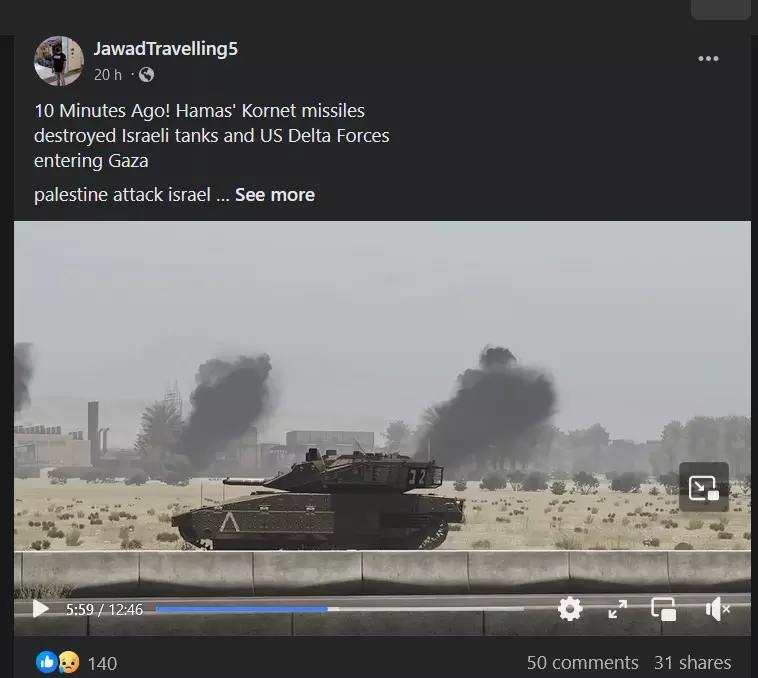Click JawadTravelling5 profile picture
Viewport: 758px width, 678px height.
pyautogui.click(x=59, y=61)
